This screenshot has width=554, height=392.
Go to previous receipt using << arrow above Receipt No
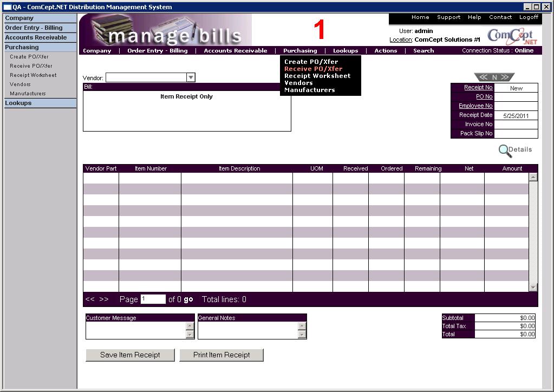(484, 77)
